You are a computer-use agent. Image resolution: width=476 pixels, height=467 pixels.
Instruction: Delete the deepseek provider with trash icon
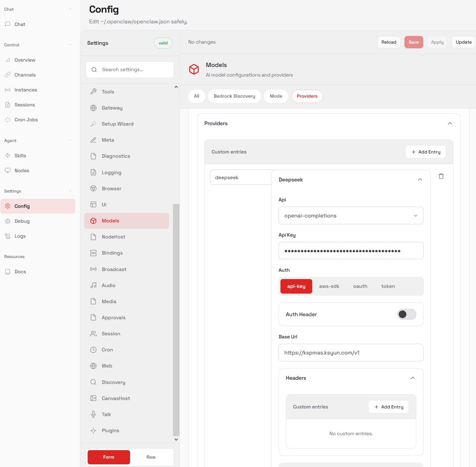[441, 176]
